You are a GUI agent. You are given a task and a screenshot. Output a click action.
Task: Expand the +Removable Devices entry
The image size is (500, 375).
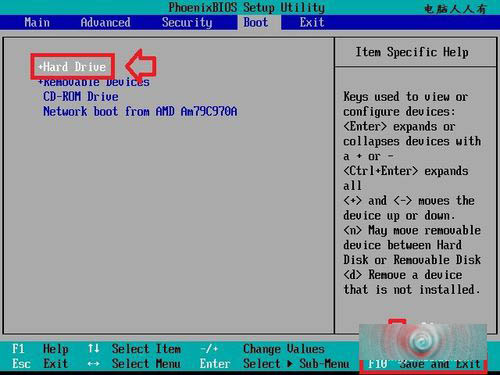(x=94, y=82)
